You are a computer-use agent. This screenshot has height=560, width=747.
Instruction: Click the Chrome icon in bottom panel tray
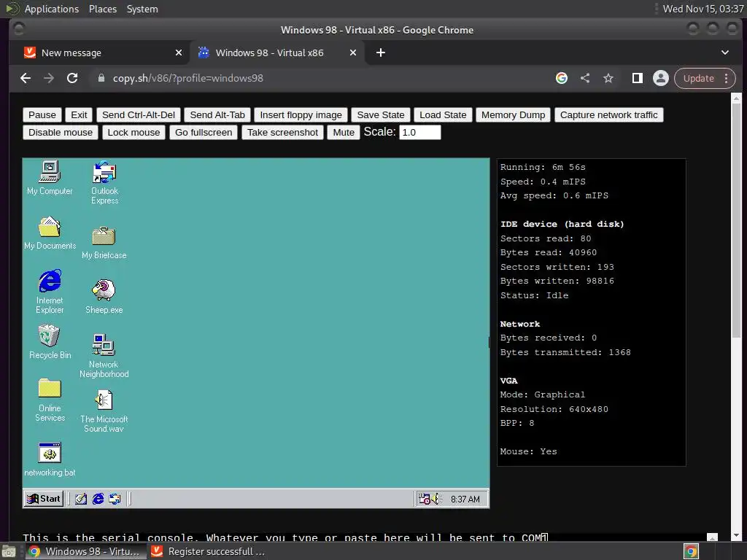point(691,551)
